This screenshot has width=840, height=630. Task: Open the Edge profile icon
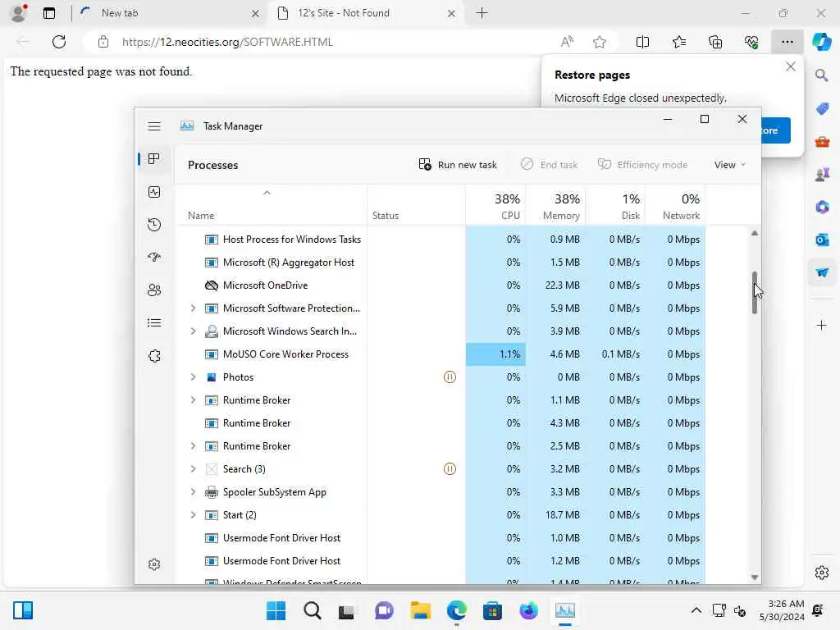point(19,13)
